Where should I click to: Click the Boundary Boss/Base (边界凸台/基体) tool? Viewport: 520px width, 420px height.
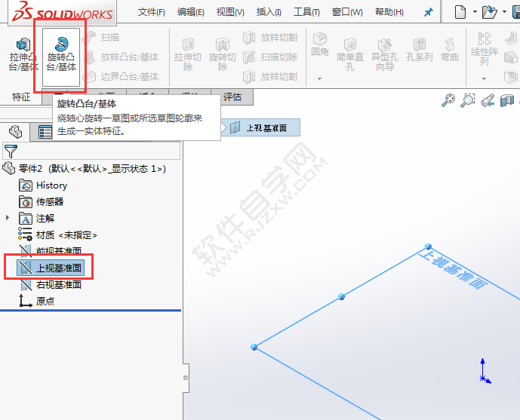coord(121,77)
